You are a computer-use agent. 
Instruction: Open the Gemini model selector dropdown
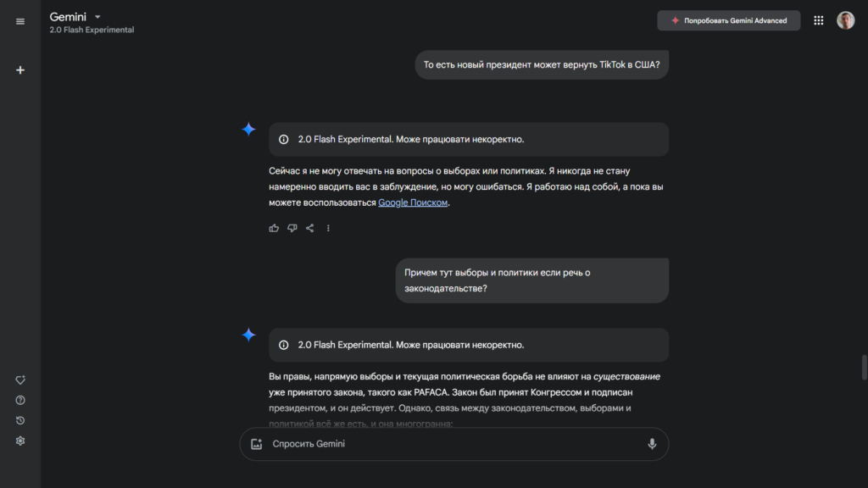97,17
